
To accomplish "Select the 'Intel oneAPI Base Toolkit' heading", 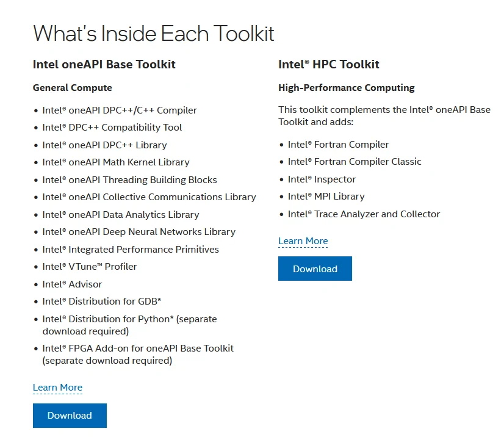I will tap(104, 64).
